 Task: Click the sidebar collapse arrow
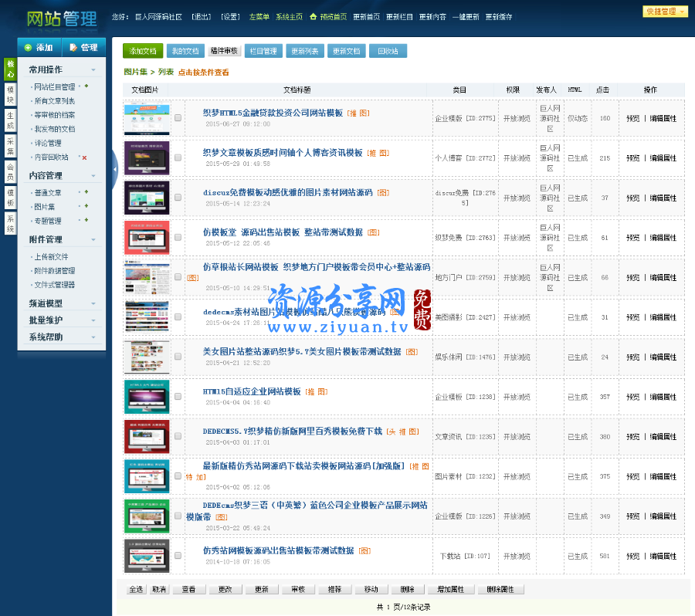tap(114, 169)
